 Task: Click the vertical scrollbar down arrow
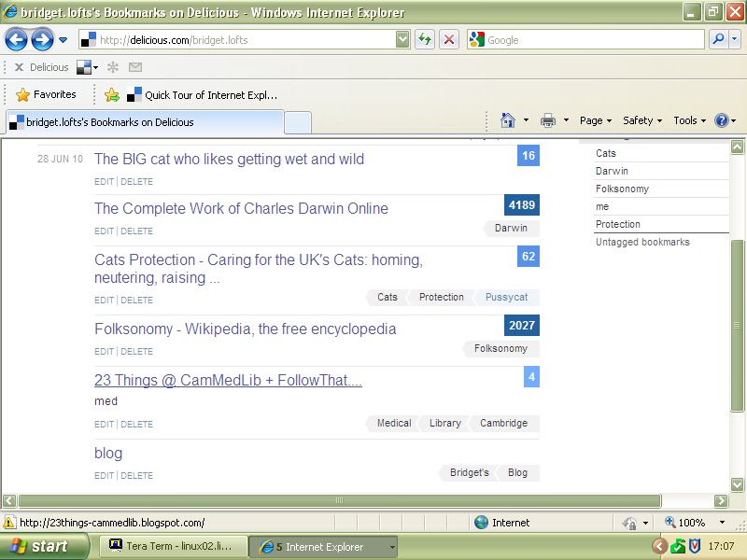point(737,484)
